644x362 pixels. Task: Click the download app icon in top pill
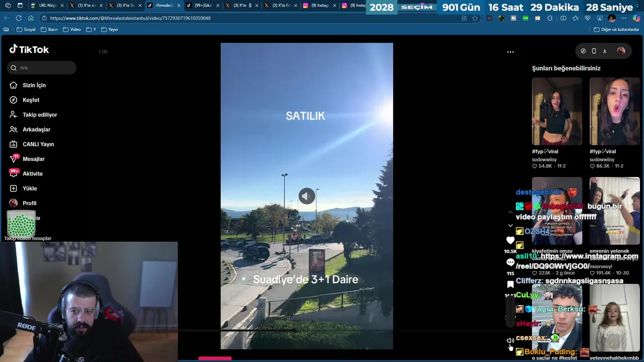click(605, 51)
